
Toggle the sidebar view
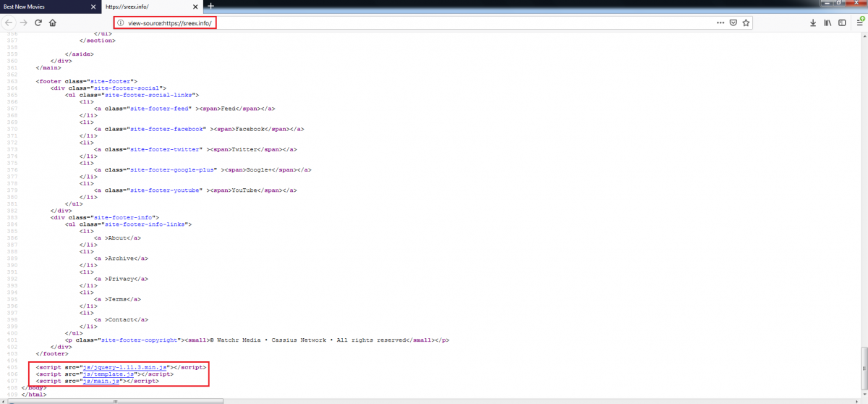click(842, 22)
